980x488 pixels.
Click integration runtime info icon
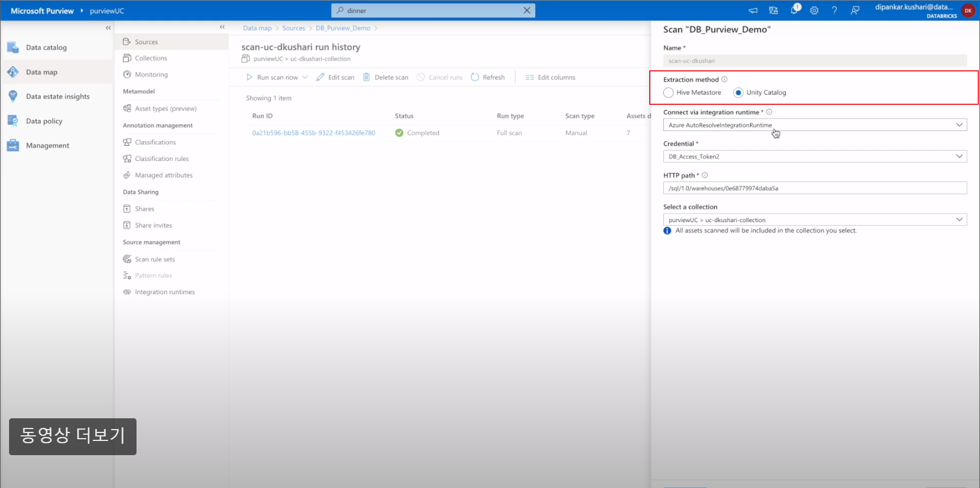tap(769, 112)
